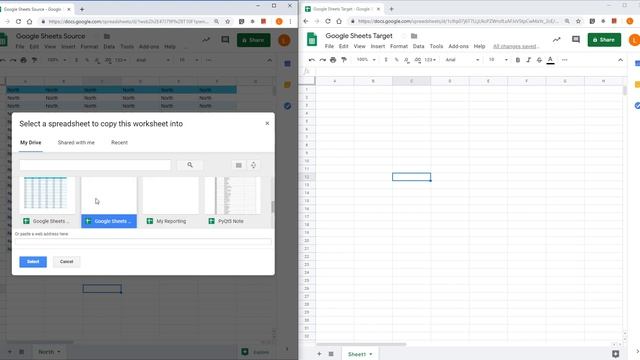Close the copy worksheet dialog with X

tap(267, 123)
